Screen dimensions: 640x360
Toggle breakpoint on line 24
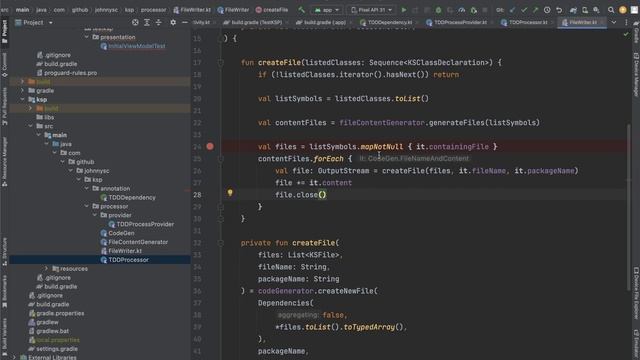(210, 146)
